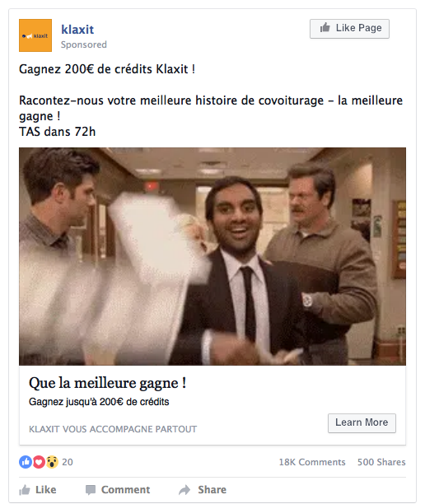
Task: Click the reactions count 20
Action: (68, 462)
